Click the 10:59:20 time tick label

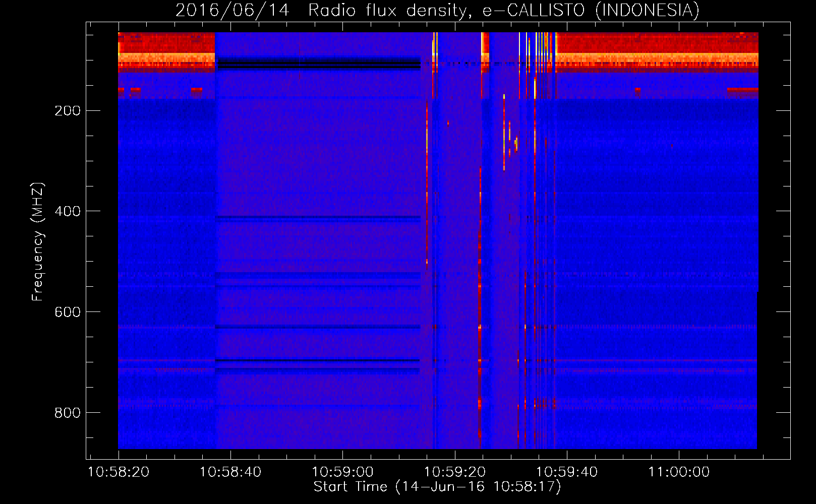(x=455, y=472)
